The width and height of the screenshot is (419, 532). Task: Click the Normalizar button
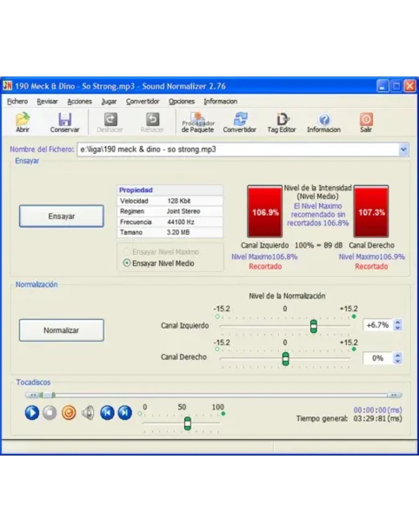61,330
